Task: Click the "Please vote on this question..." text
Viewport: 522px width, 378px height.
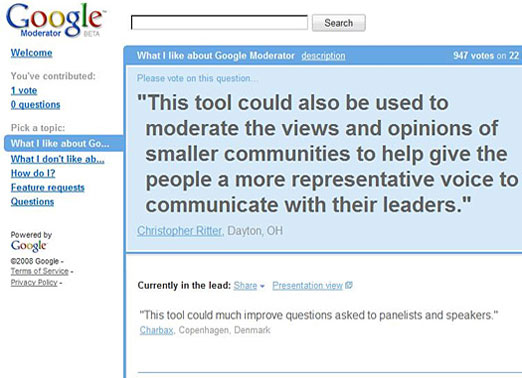Action: tap(198, 78)
